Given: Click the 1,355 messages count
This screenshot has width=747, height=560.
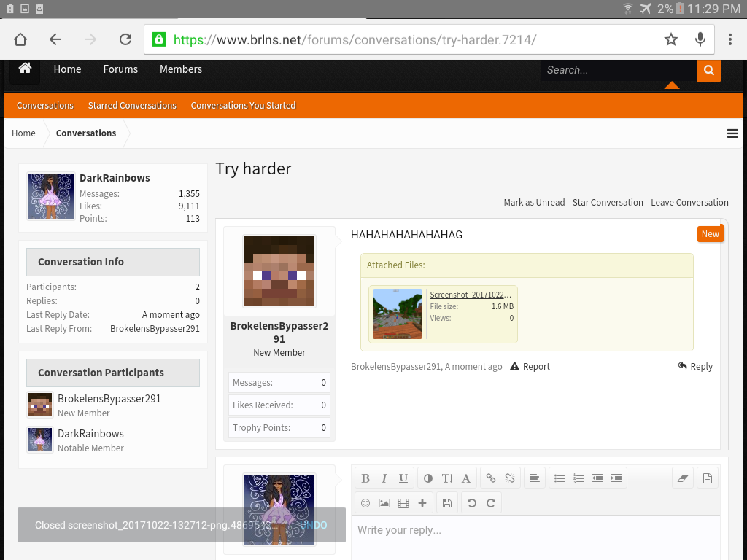Looking at the screenshot, I should pos(189,193).
